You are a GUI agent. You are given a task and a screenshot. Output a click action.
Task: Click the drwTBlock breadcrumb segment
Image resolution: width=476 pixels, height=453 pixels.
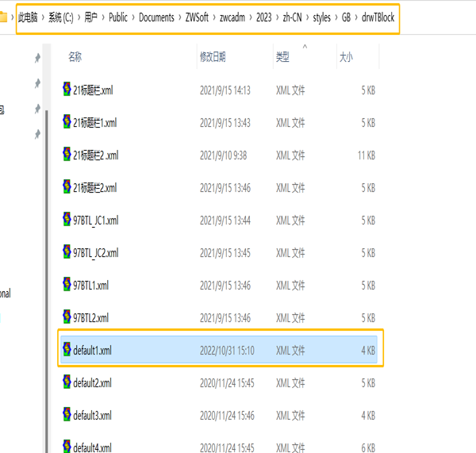pyautogui.click(x=378, y=17)
